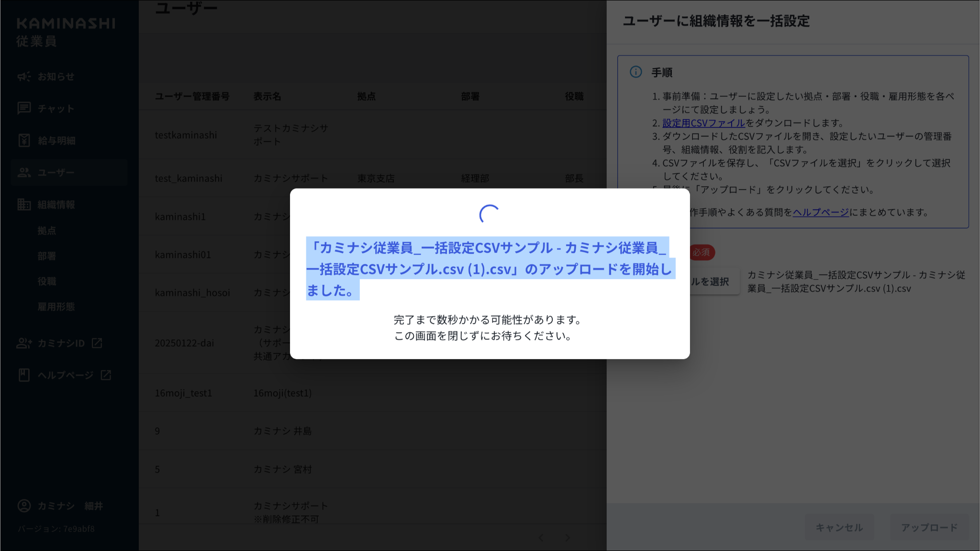Go to 雇用形態 in sidebar
The height and width of the screenshot is (551, 980).
(x=56, y=307)
